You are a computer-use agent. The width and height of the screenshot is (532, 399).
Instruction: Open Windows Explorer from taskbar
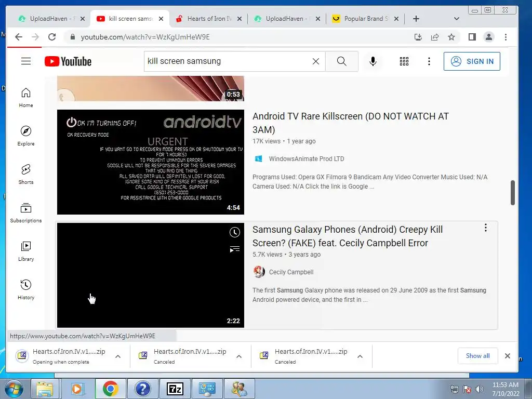coord(45,389)
